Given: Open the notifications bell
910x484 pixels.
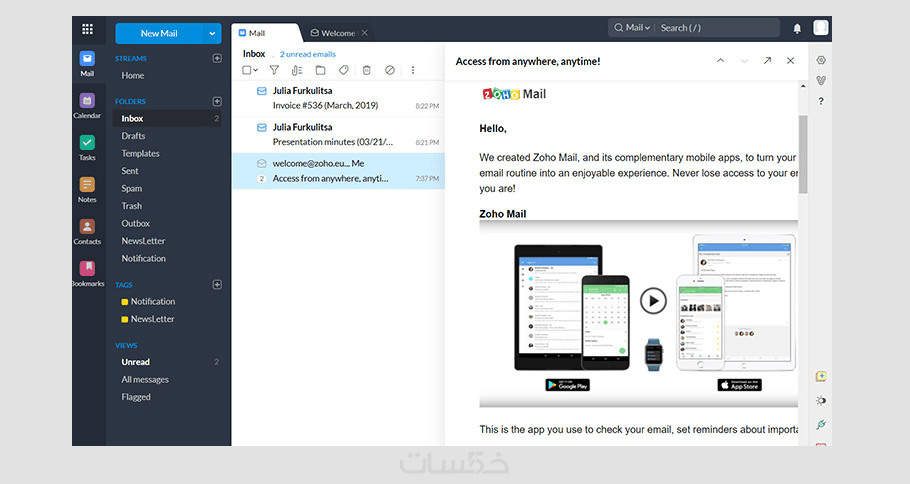Looking at the screenshot, I should pyautogui.click(x=797, y=28).
